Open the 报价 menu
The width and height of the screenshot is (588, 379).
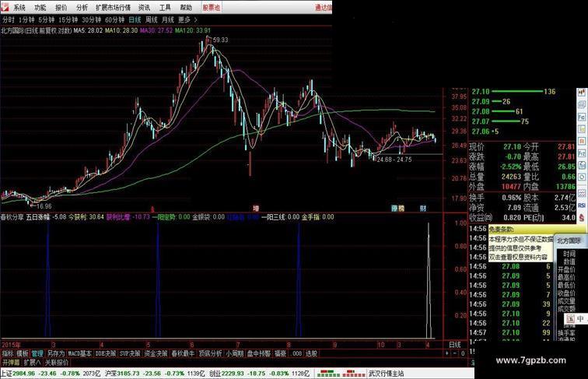[61, 7]
